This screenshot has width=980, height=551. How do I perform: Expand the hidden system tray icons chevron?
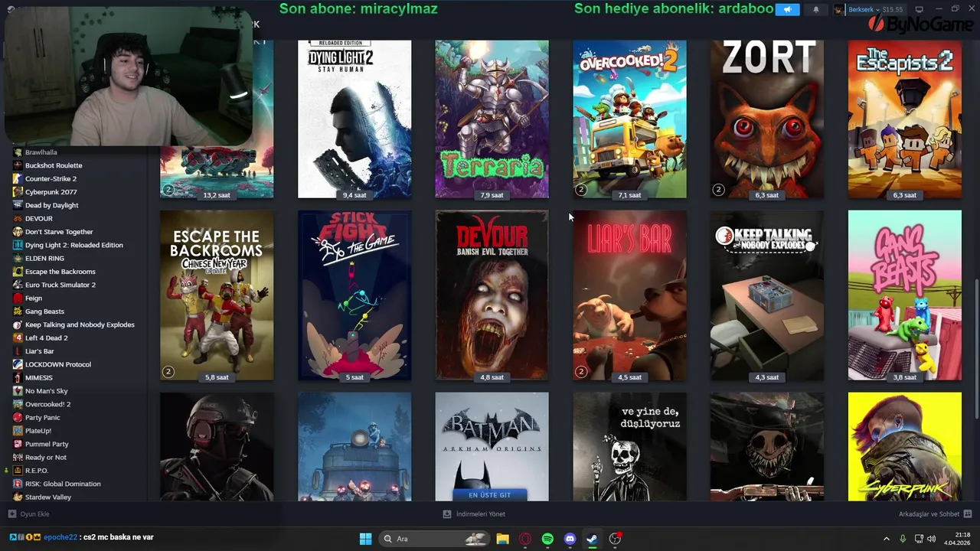(887, 539)
